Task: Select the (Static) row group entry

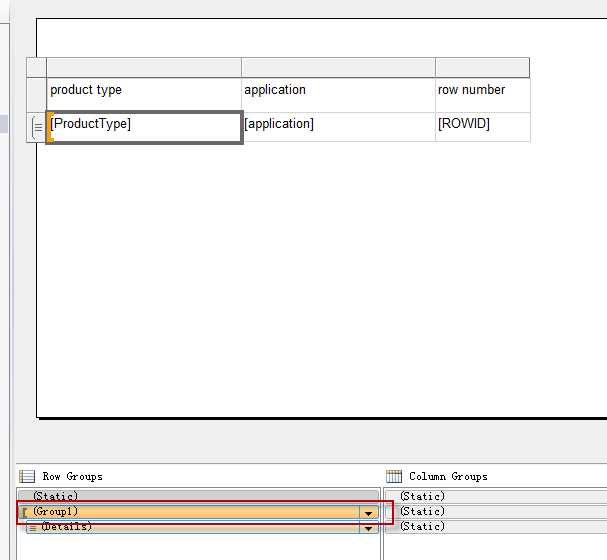Action: pyautogui.click(x=198, y=497)
